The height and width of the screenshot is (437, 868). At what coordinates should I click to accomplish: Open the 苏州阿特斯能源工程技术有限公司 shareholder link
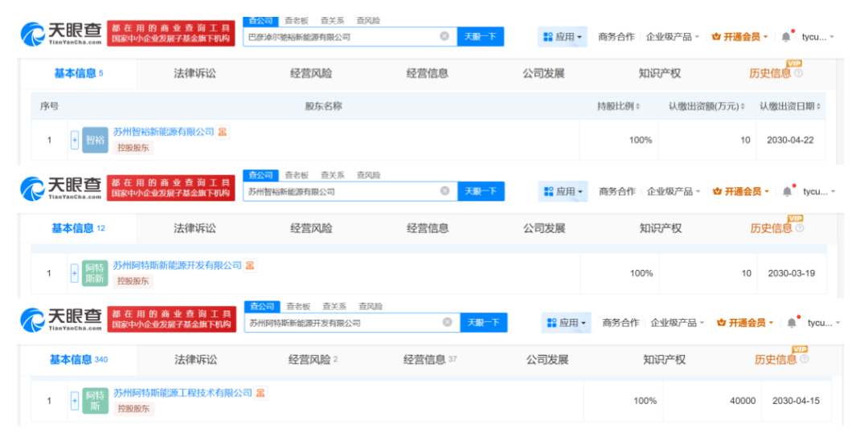coord(182,393)
